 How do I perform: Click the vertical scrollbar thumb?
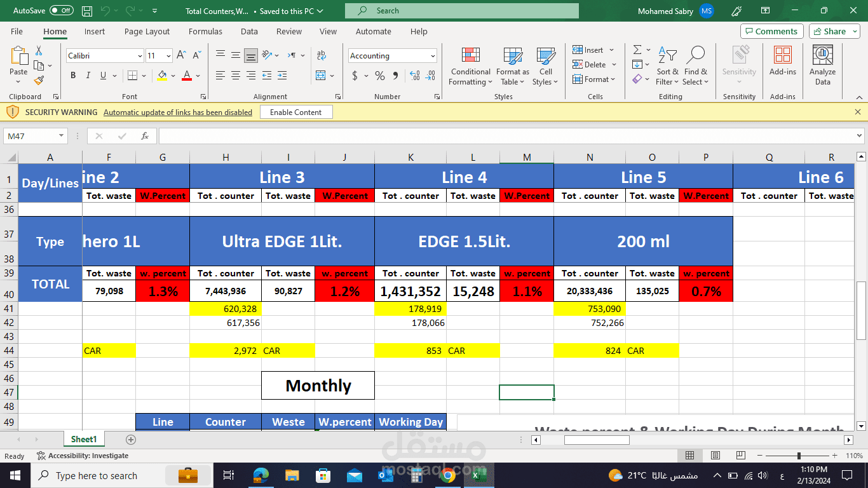(861, 311)
